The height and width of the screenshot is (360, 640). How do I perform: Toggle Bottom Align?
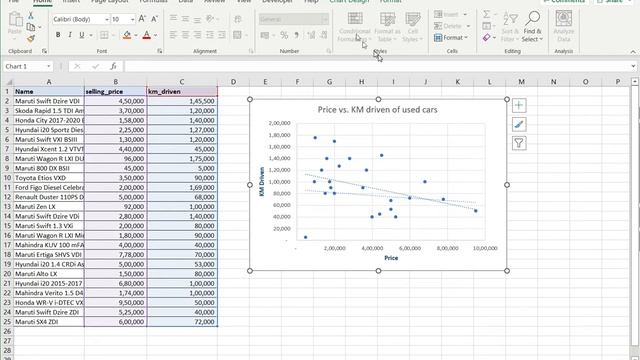[x=197, y=19]
